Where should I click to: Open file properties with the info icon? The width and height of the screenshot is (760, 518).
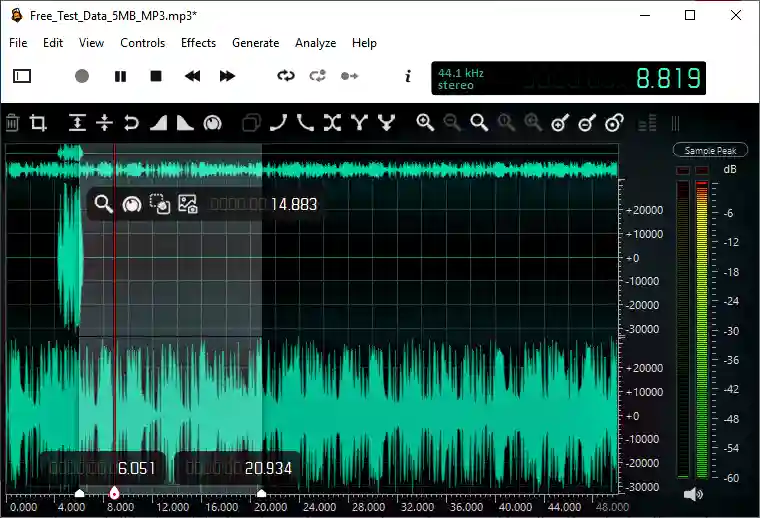click(x=408, y=76)
